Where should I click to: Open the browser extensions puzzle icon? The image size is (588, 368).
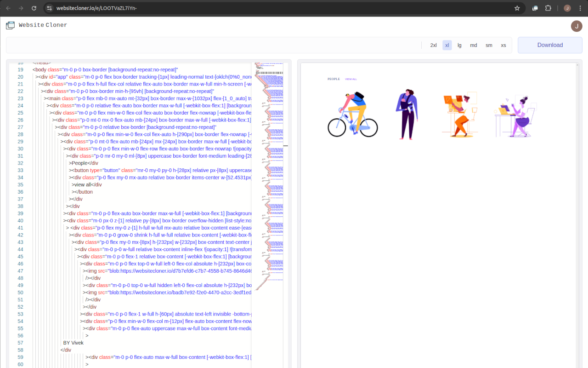548,8
